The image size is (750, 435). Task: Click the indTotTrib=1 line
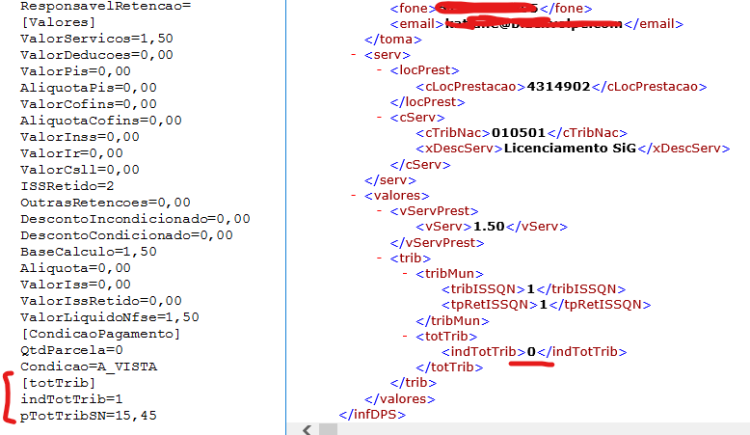pos(71,399)
